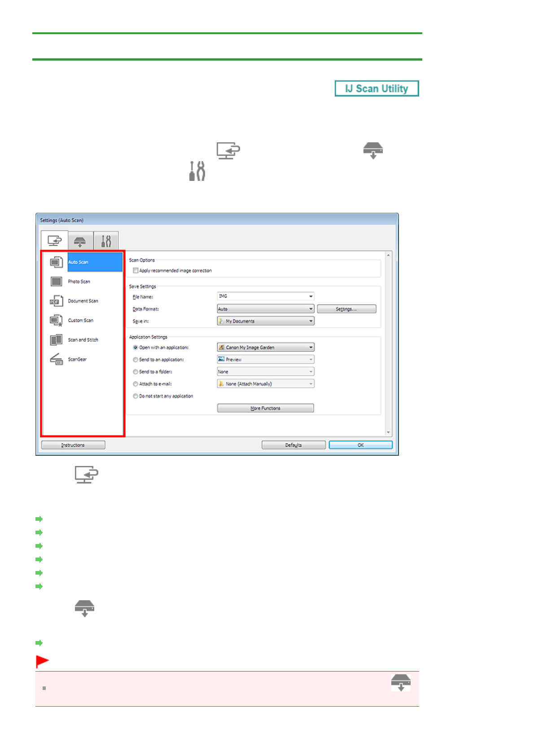Select Do not start any application
The image size is (534, 756).
click(x=136, y=396)
